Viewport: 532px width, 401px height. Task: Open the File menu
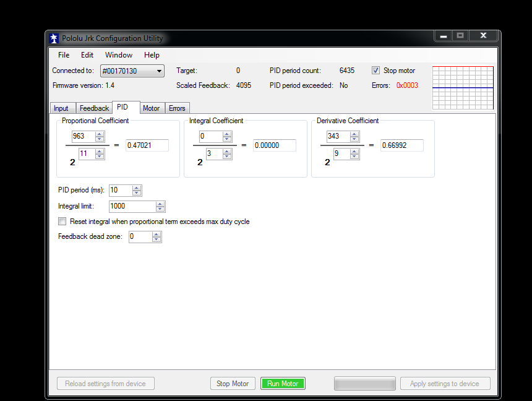[x=64, y=55]
